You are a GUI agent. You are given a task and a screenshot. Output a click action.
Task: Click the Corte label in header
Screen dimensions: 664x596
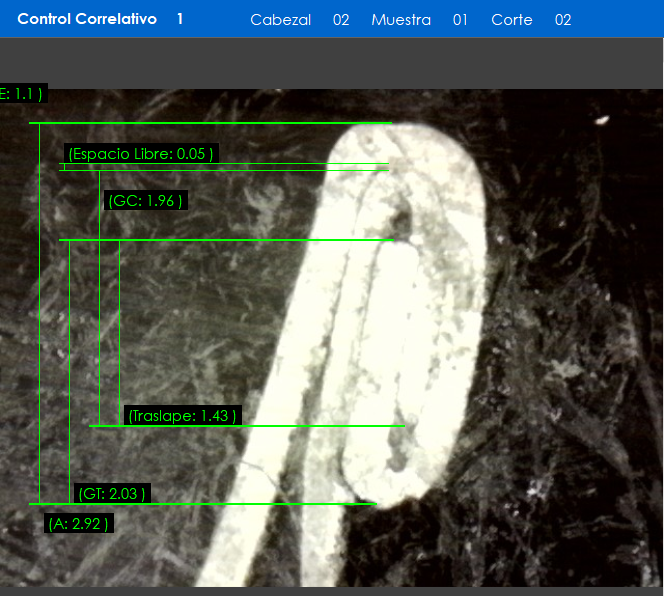pos(512,20)
